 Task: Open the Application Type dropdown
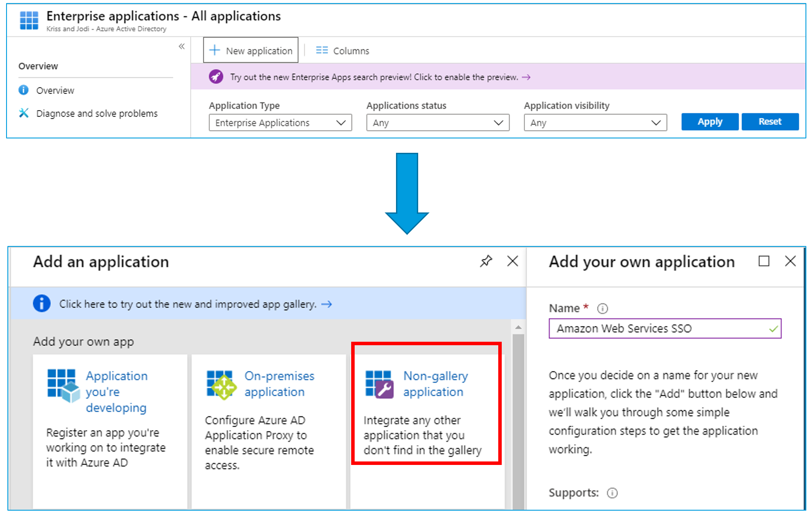(x=280, y=123)
